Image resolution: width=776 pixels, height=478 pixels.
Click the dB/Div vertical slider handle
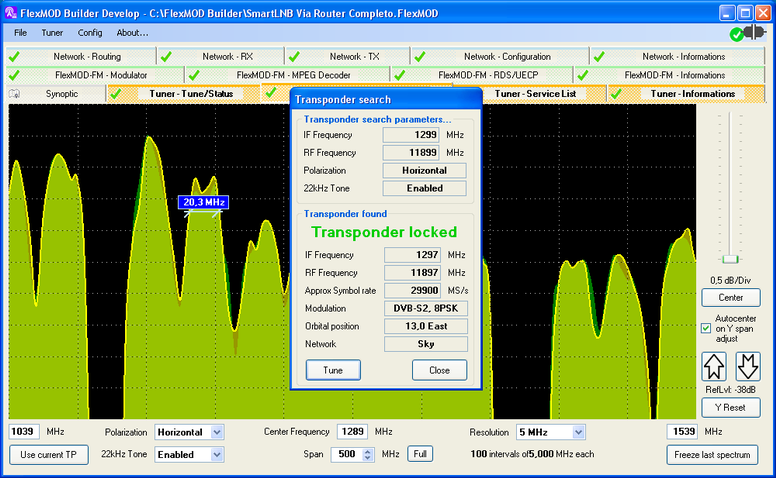(730, 259)
